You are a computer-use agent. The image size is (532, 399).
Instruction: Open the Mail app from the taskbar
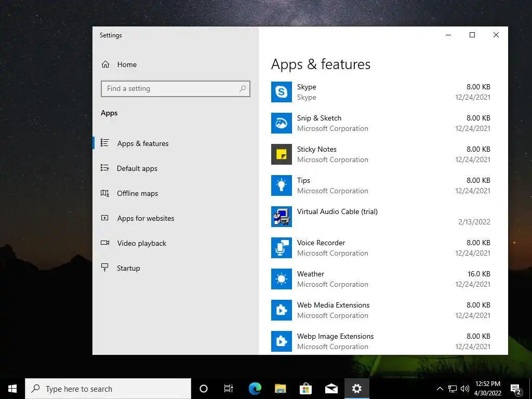click(x=331, y=389)
